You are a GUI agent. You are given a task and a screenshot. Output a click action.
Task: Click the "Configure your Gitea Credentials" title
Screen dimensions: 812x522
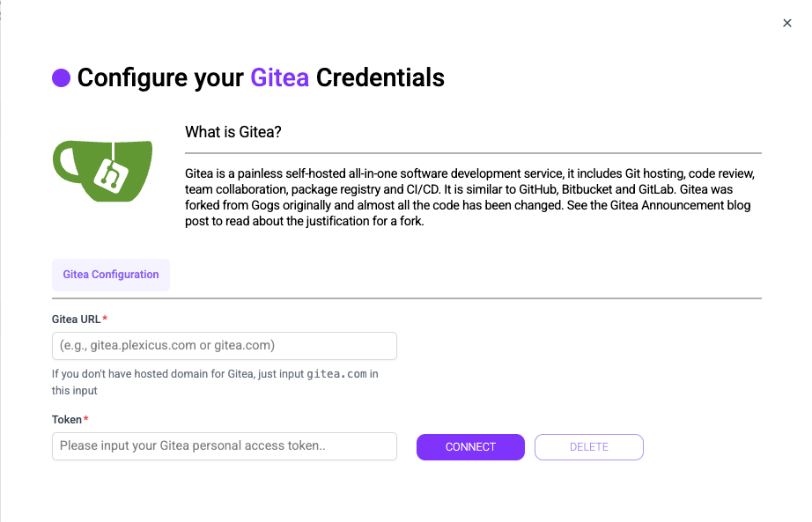pyautogui.click(x=261, y=77)
